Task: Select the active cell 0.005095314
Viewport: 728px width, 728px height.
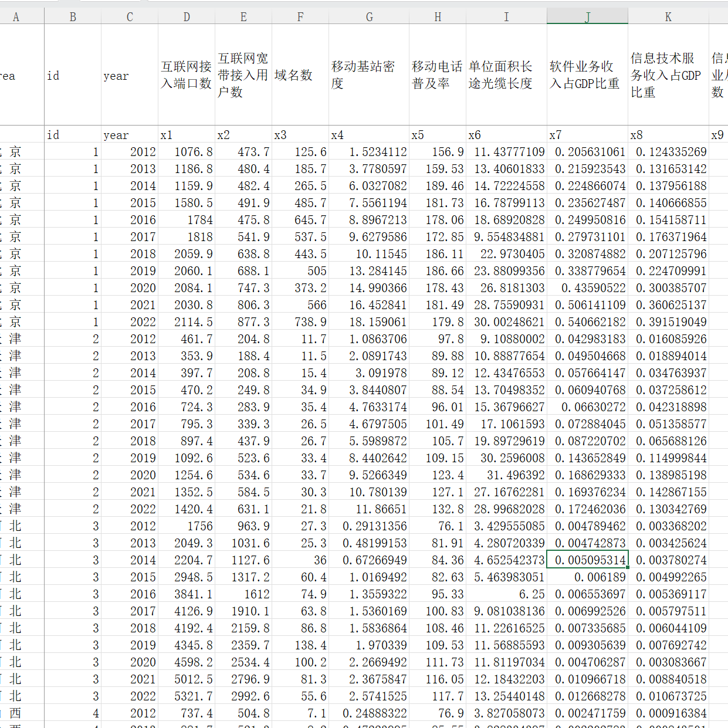Action: [x=587, y=560]
